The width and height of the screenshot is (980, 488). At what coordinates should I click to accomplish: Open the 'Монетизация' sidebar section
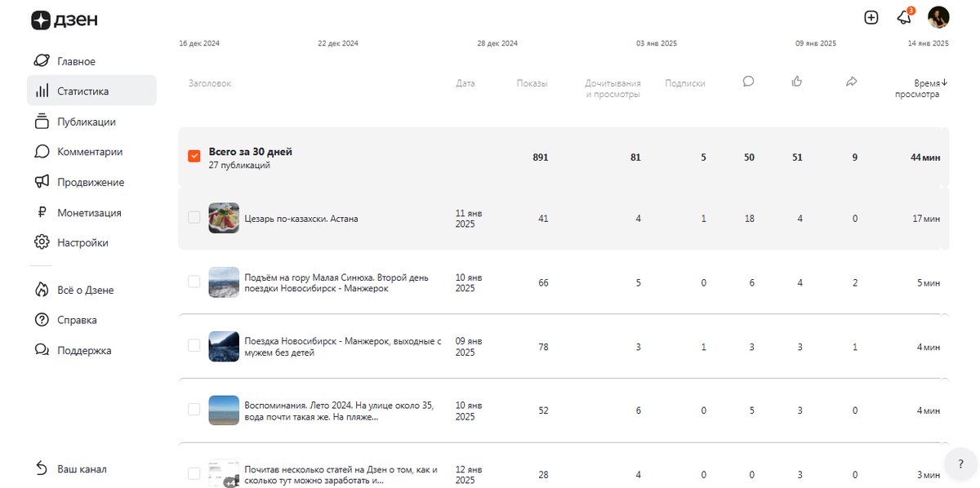coord(89,212)
